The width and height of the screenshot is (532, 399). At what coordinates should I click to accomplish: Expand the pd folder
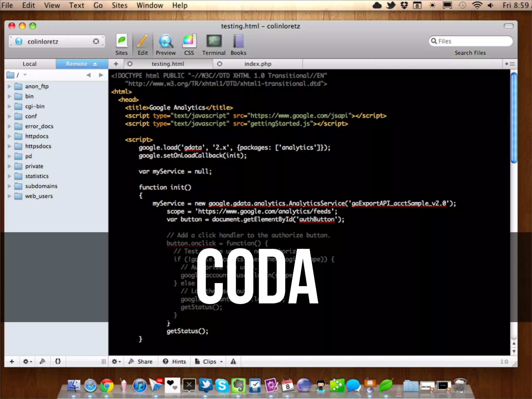point(9,156)
